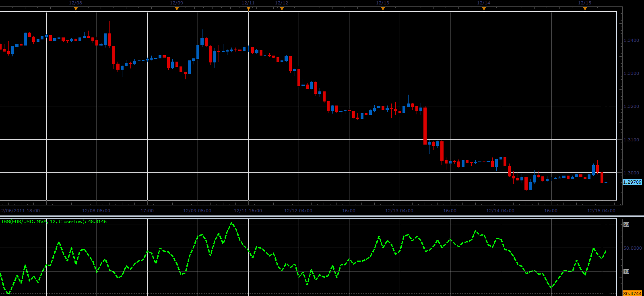Click the 40 level label on indicator axis

(626, 271)
